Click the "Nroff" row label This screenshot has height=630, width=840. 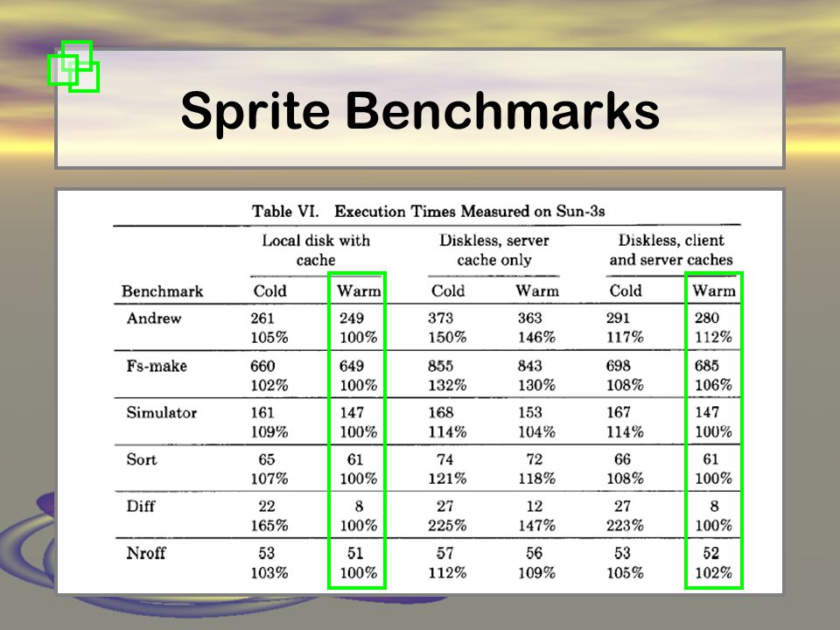coord(146,553)
